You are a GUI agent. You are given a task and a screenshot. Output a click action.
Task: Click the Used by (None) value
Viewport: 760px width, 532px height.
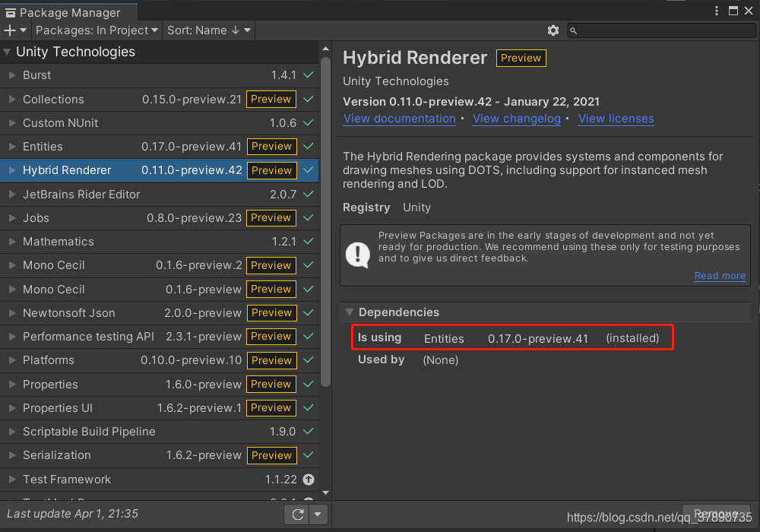click(441, 360)
